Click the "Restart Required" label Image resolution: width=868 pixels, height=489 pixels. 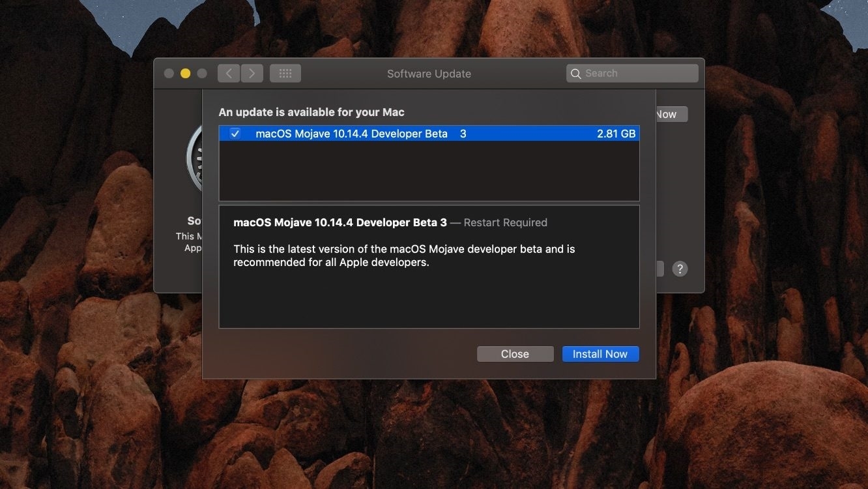coord(506,222)
